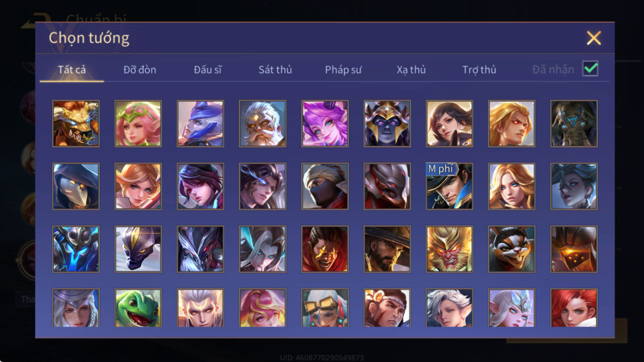
Task: Switch to the 'Đỡ đòn' tab
Action: pos(140,70)
